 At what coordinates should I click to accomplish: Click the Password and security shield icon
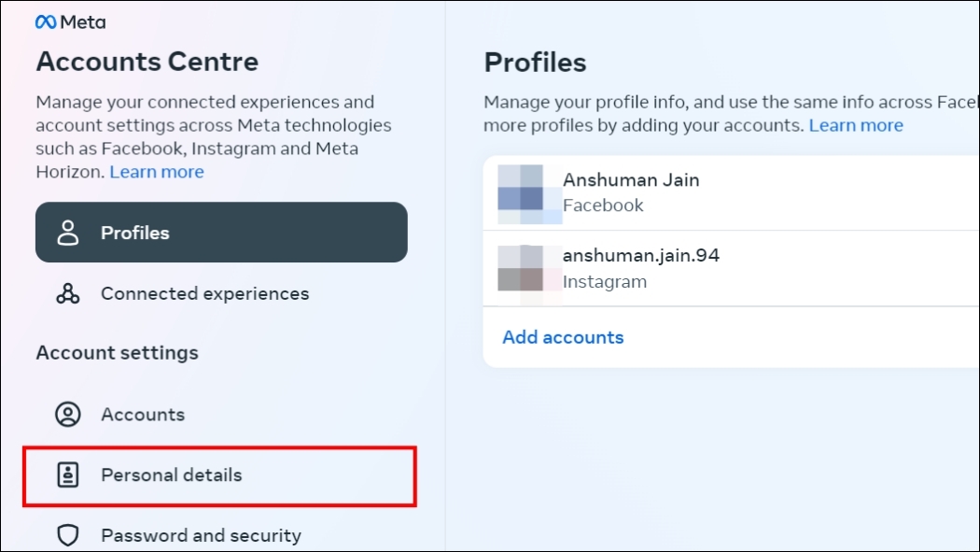pos(68,535)
